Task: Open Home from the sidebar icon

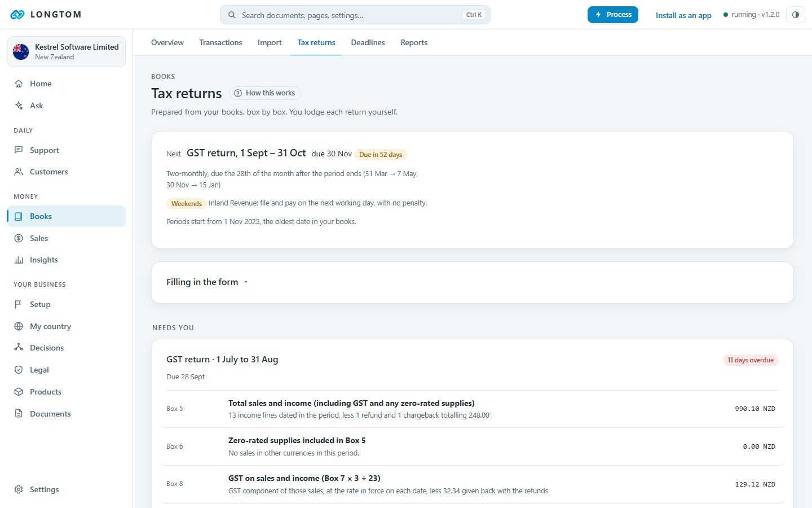Action: tap(19, 84)
